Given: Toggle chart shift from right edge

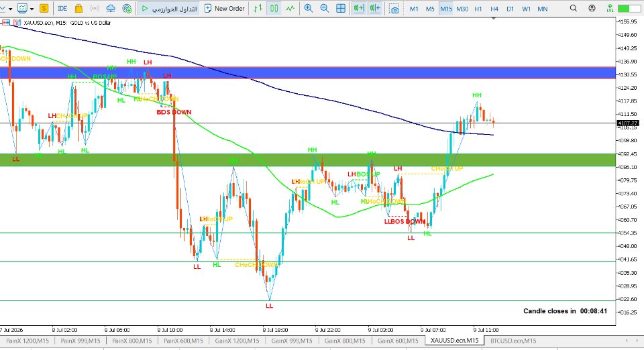Looking at the screenshot, I should pos(374,8).
